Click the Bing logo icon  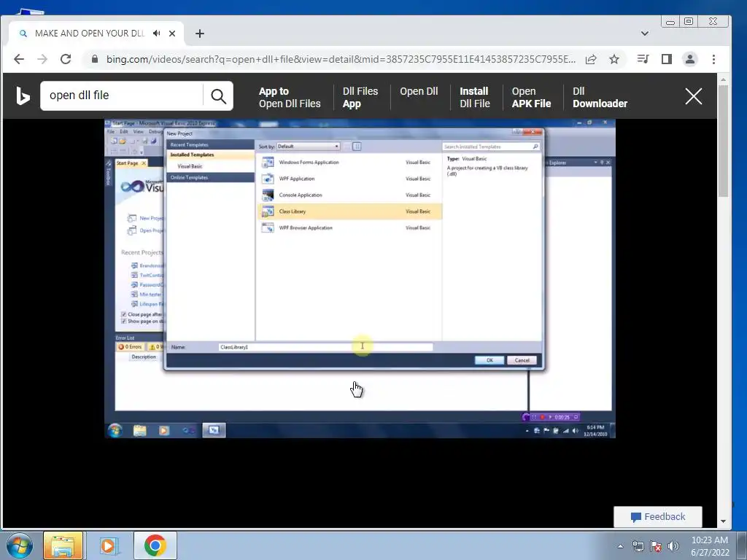click(23, 96)
